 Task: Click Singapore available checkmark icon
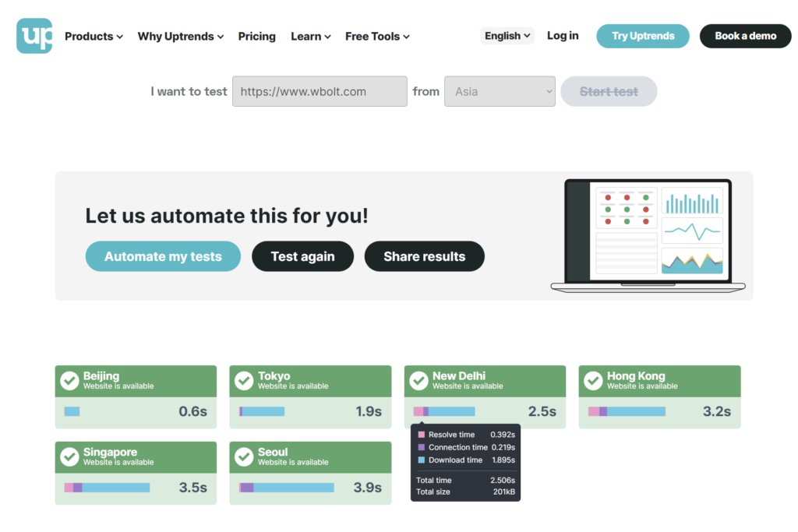[x=69, y=456]
